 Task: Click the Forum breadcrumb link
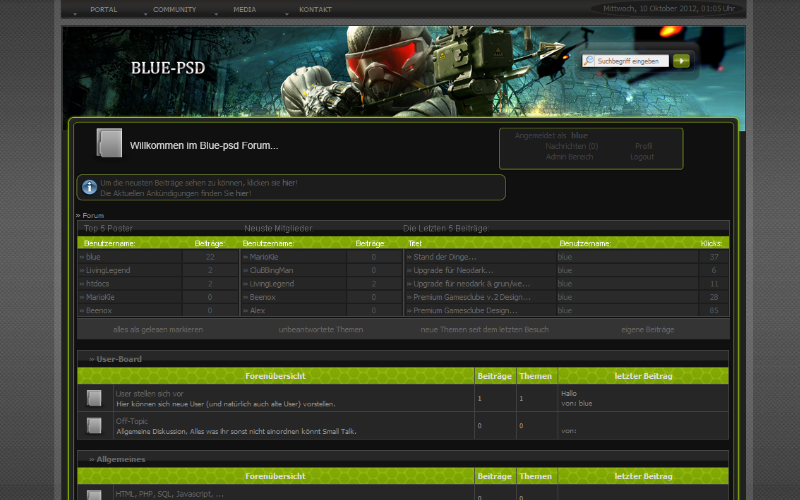pyautogui.click(x=93, y=215)
